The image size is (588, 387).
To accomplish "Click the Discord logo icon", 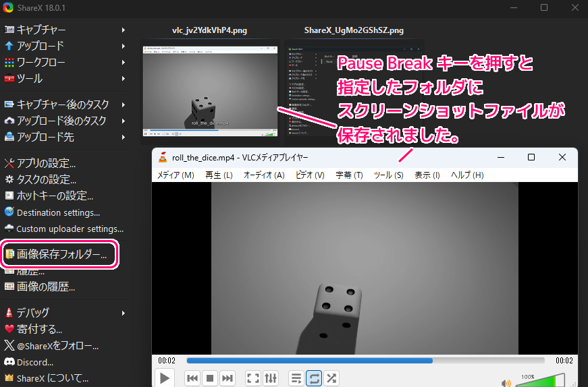I will point(9,361).
